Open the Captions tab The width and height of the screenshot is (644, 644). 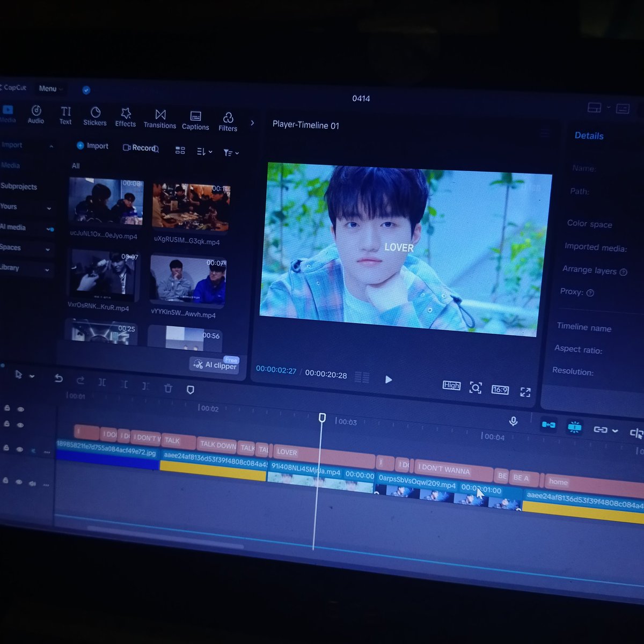[x=195, y=121]
